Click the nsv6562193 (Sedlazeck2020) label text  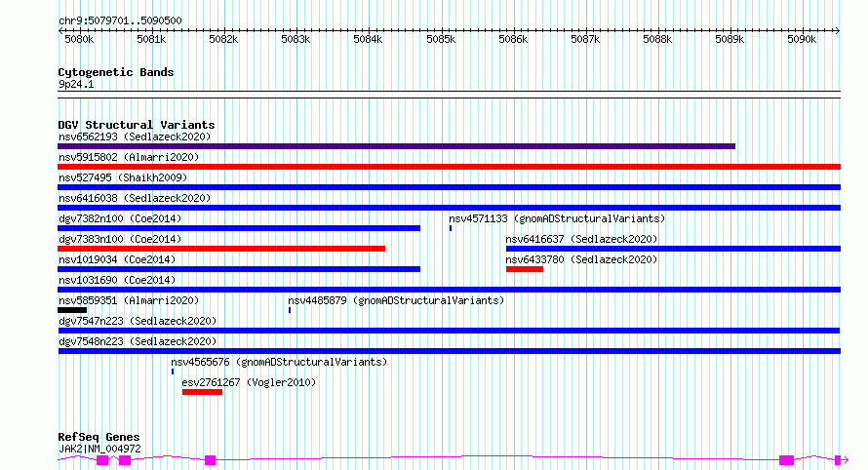[x=135, y=137]
